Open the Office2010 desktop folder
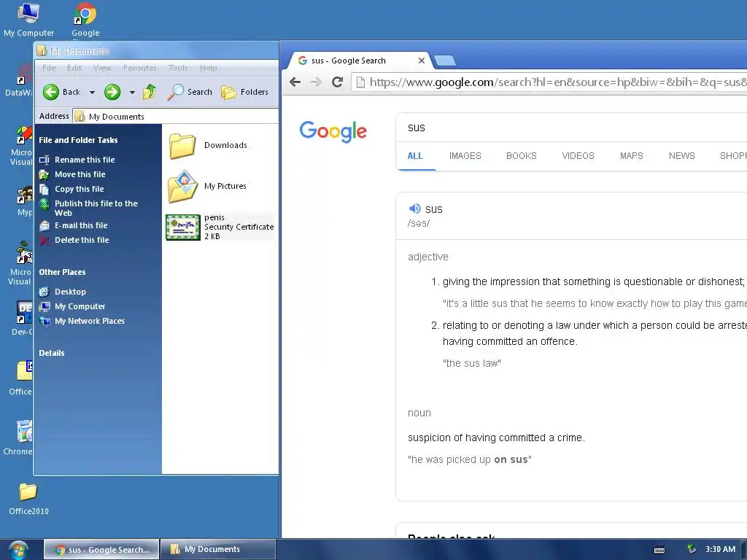Viewport: 747px width, 560px height. click(x=28, y=499)
